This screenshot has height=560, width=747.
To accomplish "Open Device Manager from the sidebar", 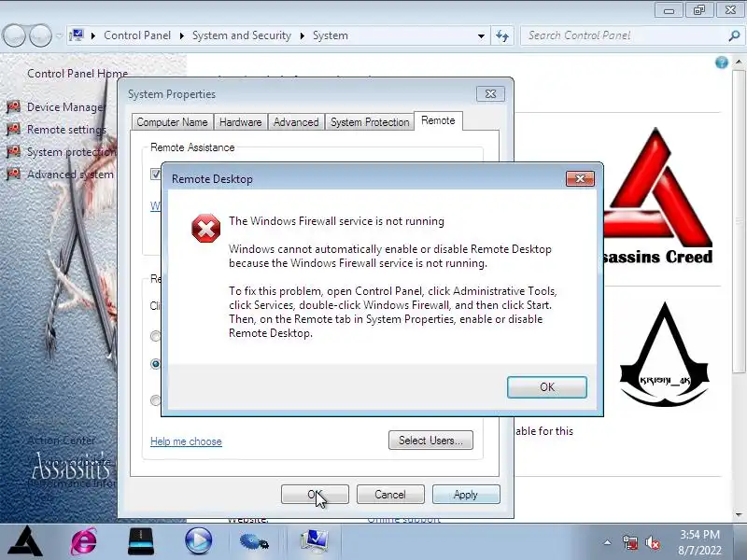I will tap(65, 107).
